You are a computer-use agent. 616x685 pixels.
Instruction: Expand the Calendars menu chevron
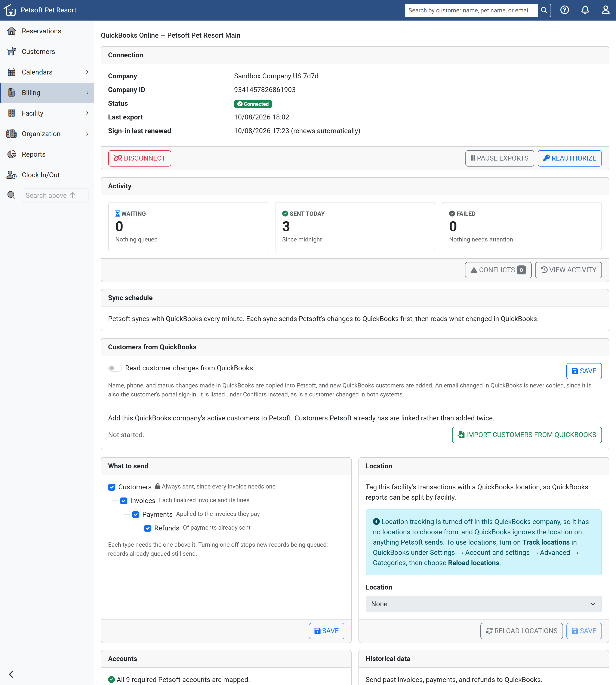tap(87, 72)
